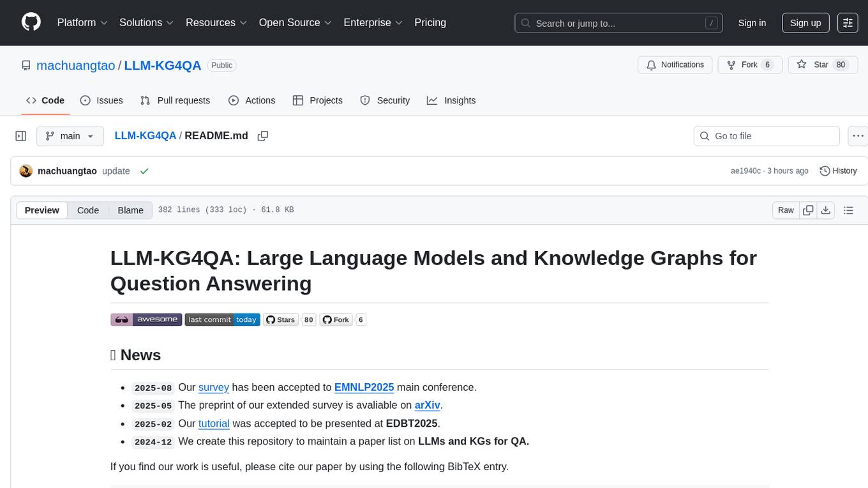Open the Security tab
The height and width of the screenshot is (488, 868).
click(x=385, y=100)
